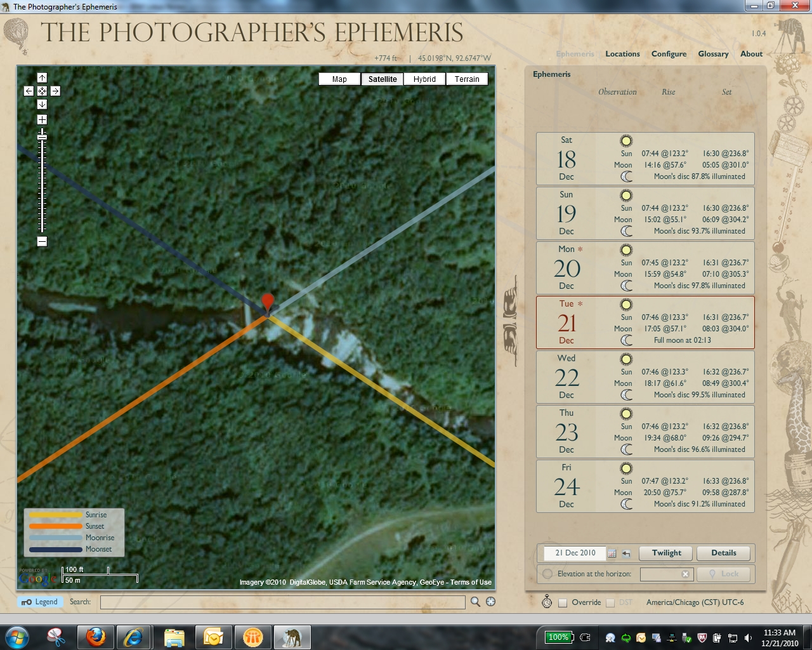This screenshot has height=650, width=812.
Task: Click the Lock button
Action: click(724, 574)
